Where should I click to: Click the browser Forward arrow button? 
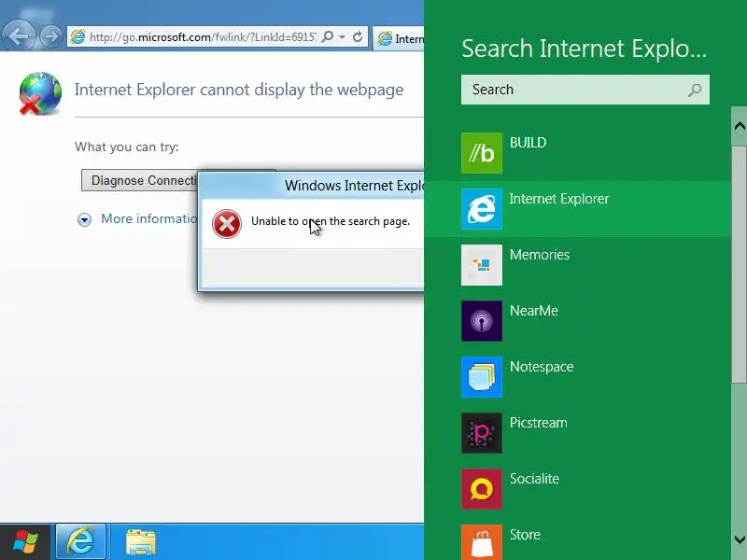pos(51,36)
